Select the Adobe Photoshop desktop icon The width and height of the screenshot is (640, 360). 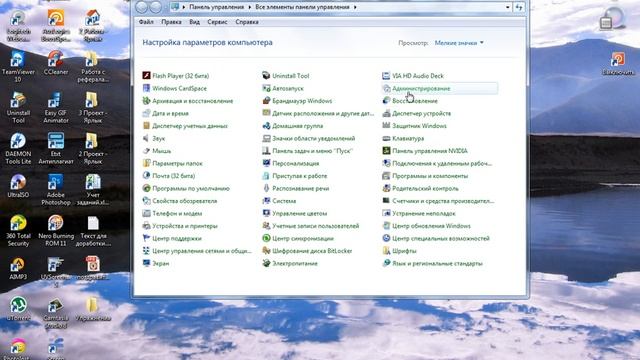point(56,190)
